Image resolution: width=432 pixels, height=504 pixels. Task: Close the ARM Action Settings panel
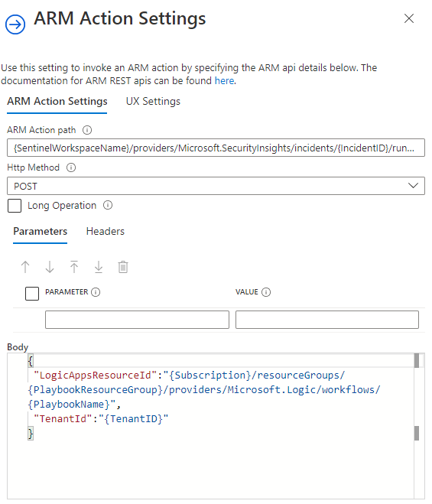[409, 18]
